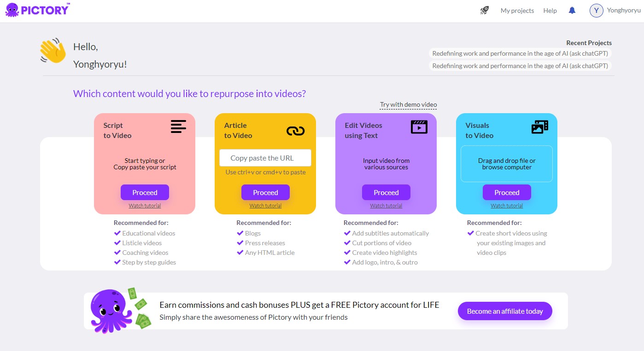
Task: Click Use ctrl+v or cmd+v hint
Action: [x=265, y=173]
